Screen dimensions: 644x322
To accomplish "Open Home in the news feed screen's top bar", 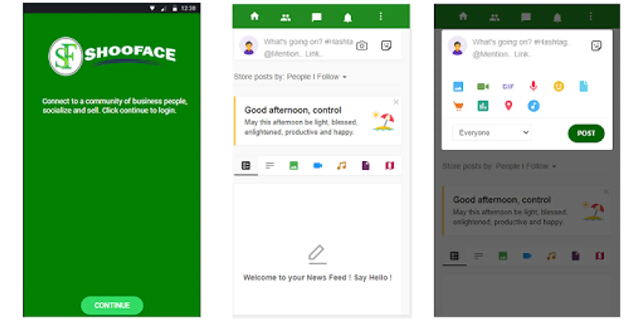I will 255,16.
